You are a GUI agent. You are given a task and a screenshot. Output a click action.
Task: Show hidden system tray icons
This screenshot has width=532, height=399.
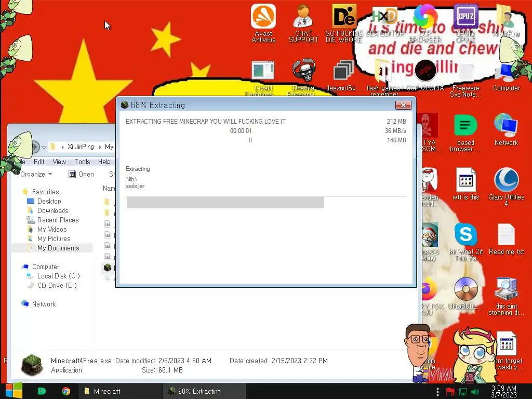pos(437,392)
